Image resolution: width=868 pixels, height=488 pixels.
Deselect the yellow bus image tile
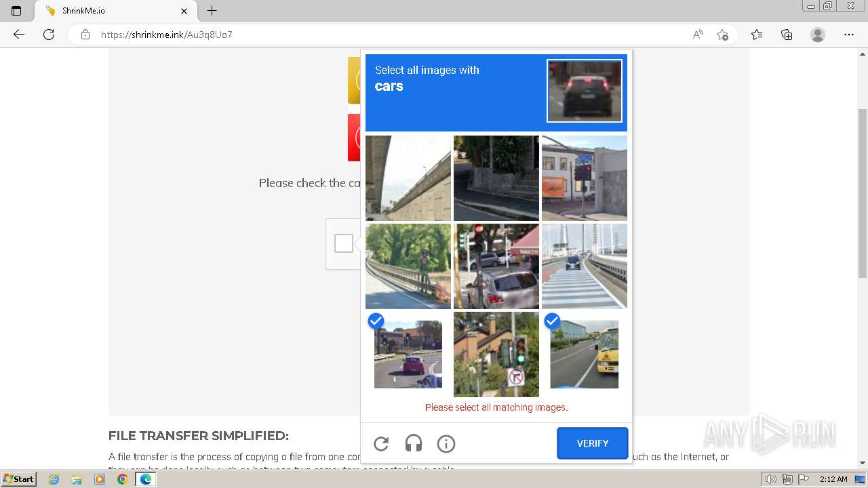[x=585, y=354]
